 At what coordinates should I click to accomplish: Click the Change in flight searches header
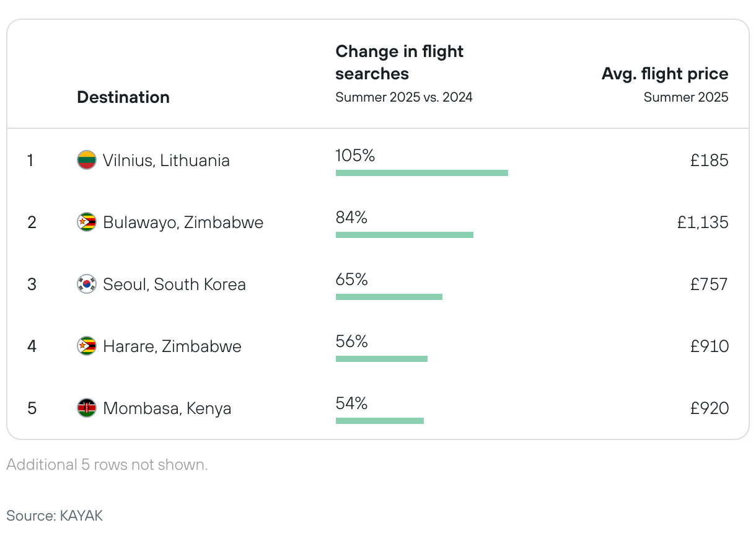[399, 63]
